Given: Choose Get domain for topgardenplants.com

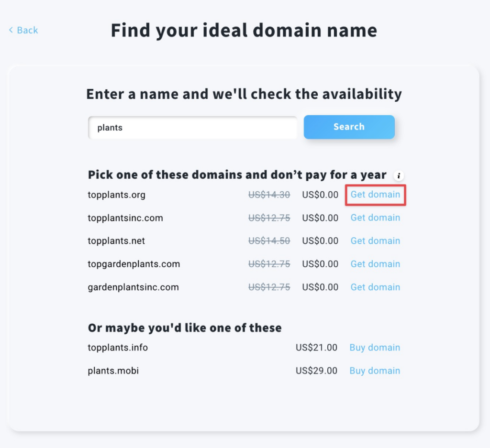Looking at the screenshot, I should [375, 263].
